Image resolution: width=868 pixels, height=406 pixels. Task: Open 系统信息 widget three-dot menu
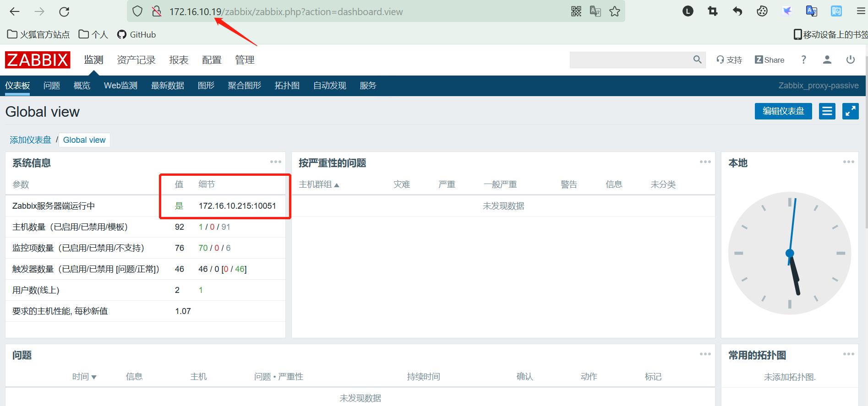[x=276, y=162]
